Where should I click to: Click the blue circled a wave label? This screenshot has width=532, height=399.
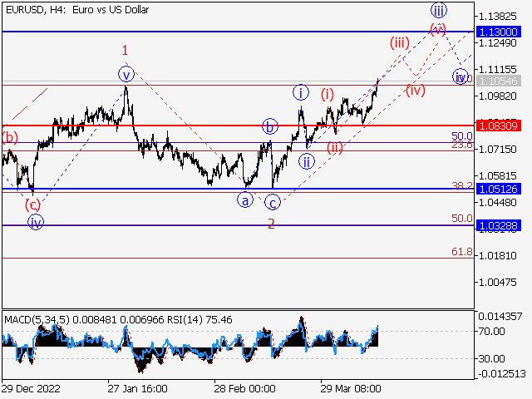pos(245,200)
